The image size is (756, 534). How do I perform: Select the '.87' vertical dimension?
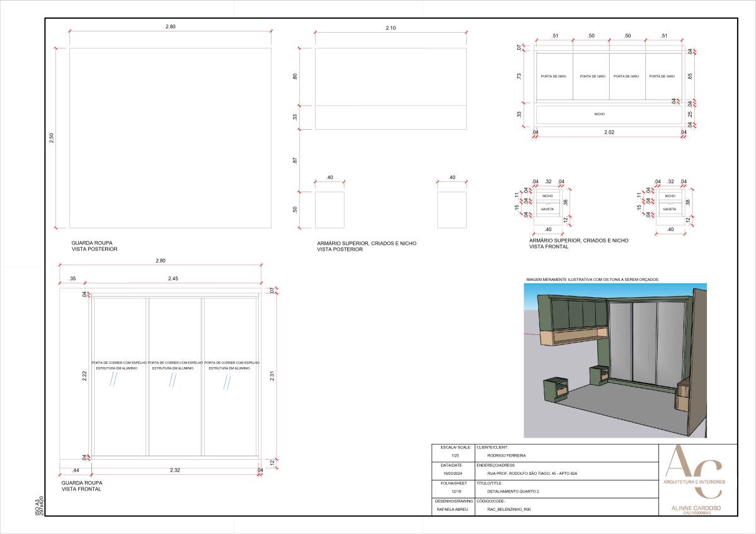point(295,161)
